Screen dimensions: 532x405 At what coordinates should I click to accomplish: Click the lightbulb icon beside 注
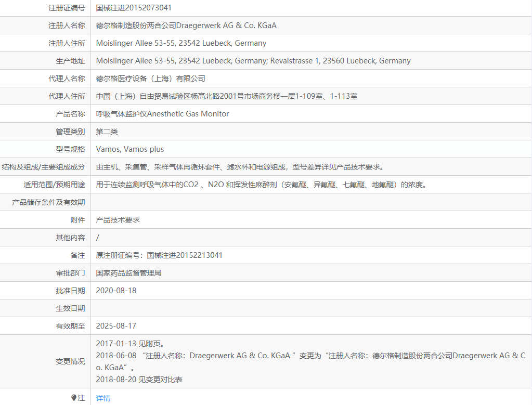74,398
